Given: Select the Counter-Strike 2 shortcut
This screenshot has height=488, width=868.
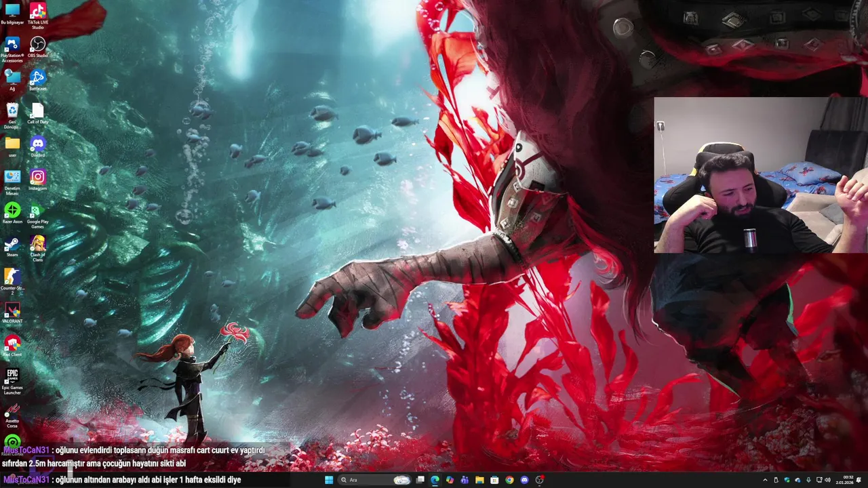Looking at the screenshot, I should point(12,281).
